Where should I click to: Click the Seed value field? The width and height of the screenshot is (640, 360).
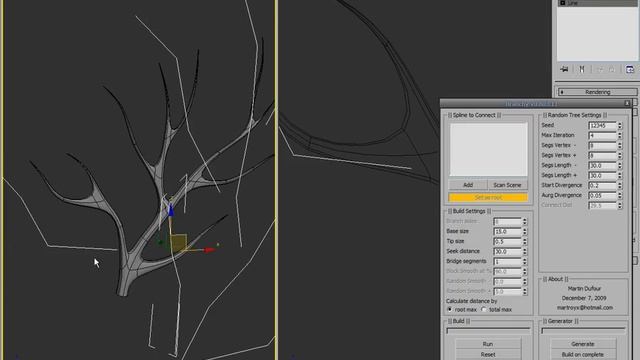click(x=602, y=125)
